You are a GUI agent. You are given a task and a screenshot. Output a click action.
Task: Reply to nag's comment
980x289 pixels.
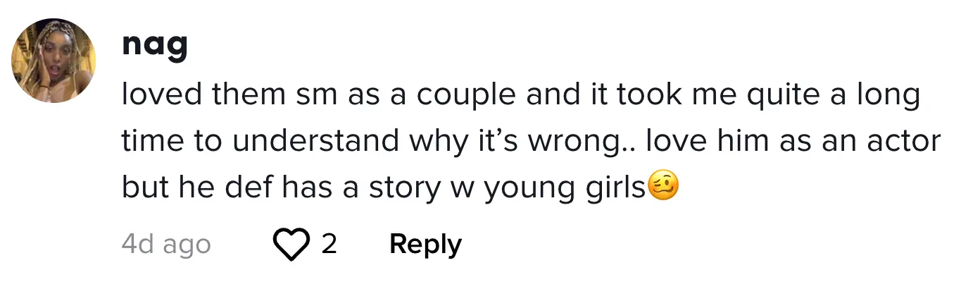[x=425, y=244]
